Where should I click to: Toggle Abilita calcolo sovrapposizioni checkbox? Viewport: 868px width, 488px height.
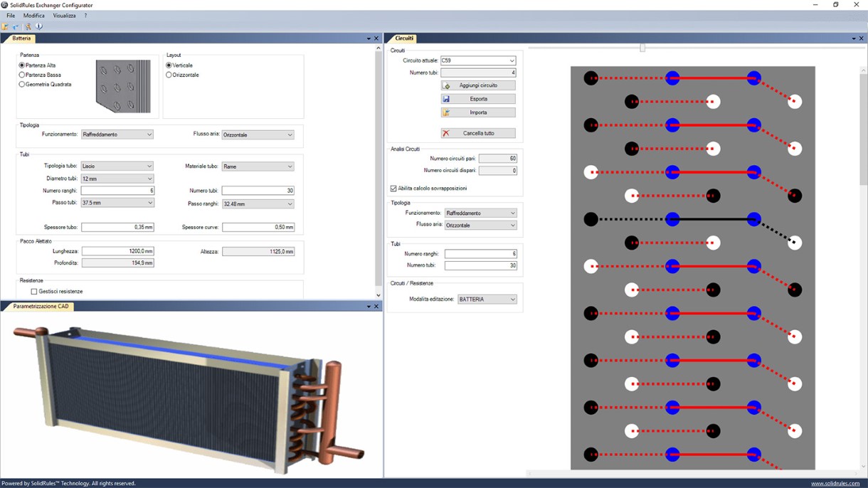point(393,189)
